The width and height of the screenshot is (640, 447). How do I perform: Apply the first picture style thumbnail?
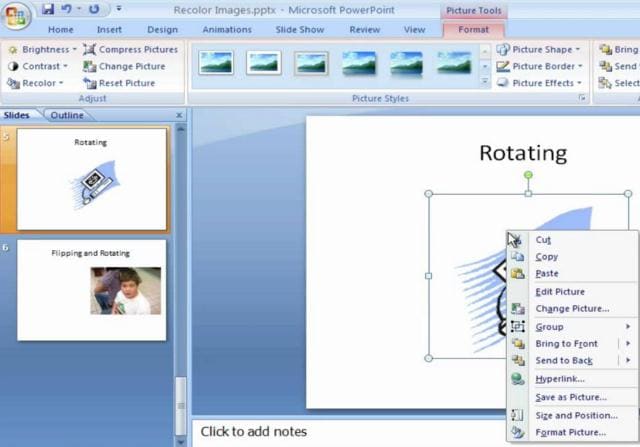tap(216, 62)
